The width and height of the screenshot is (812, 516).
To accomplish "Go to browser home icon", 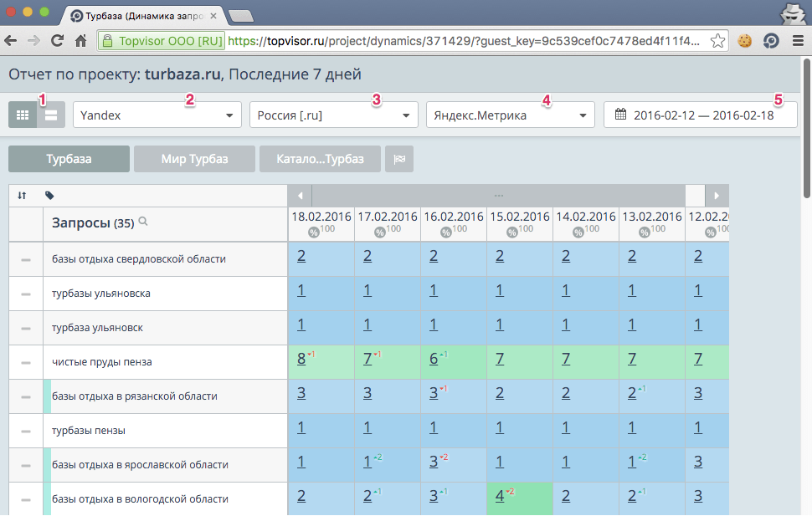I will click(x=81, y=41).
